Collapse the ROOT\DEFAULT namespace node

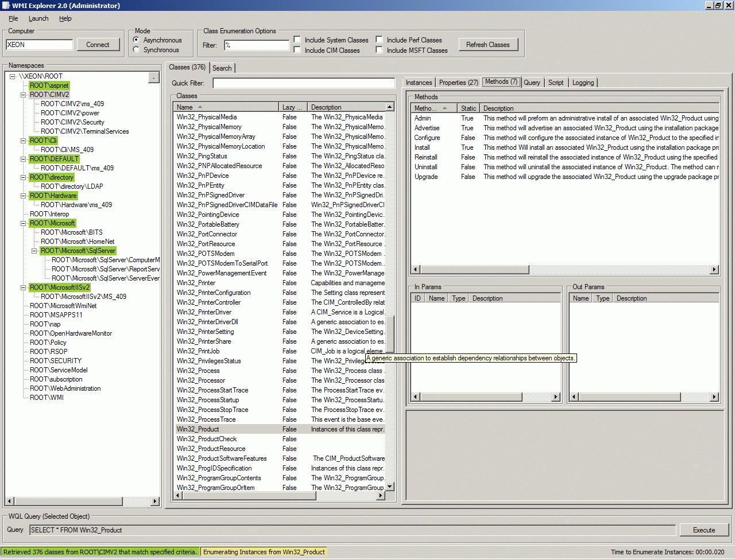[x=24, y=159]
